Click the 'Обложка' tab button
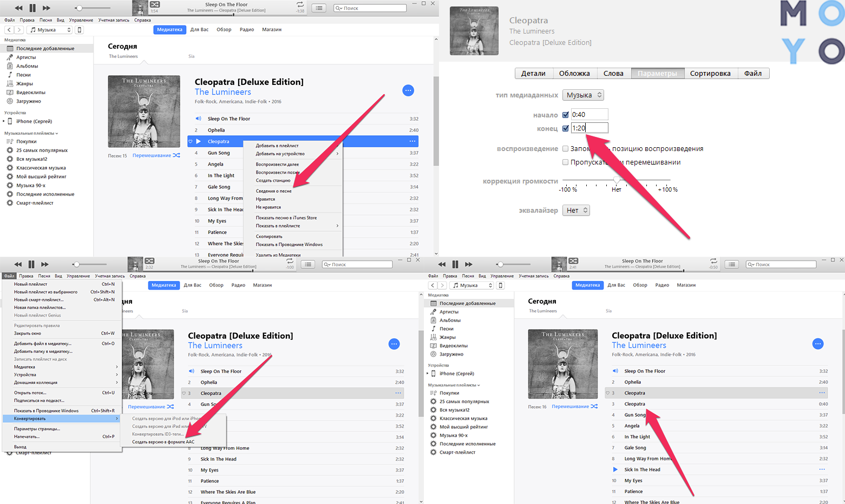The width and height of the screenshot is (845, 504). [x=574, y=74]
